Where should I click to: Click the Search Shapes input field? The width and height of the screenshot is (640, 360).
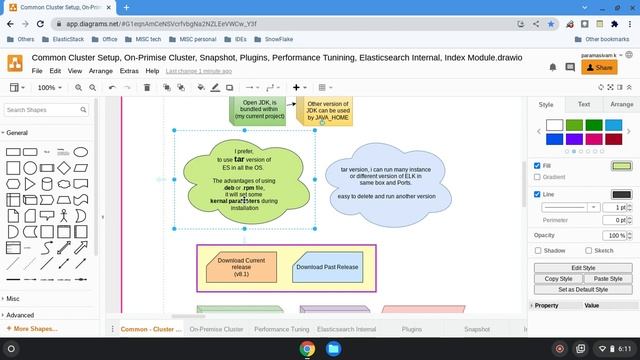(46, 110)
